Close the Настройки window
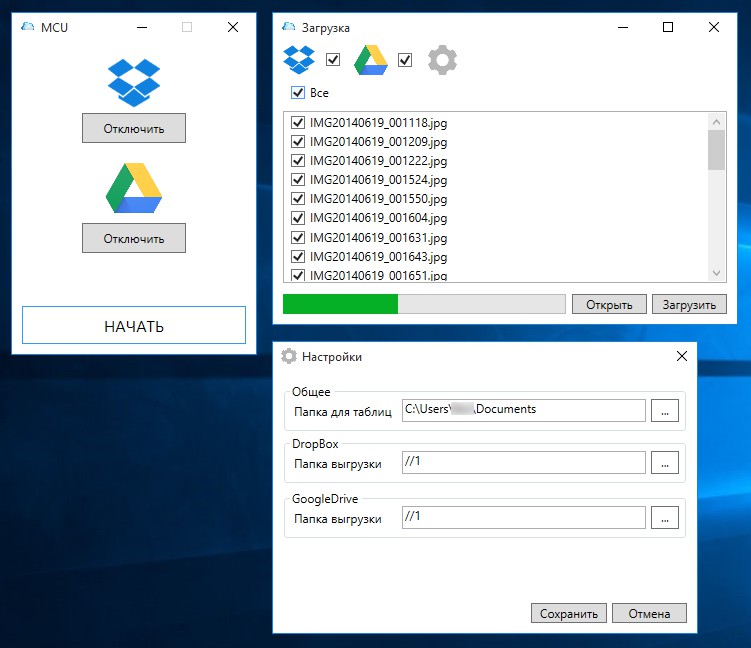751x648 pixels. 682,356
